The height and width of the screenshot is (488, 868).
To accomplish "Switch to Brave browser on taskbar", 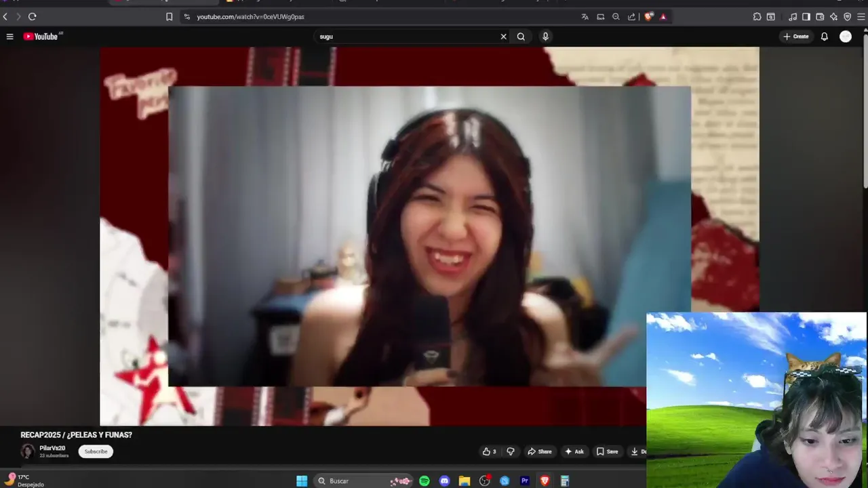I will tap(545, 481).
